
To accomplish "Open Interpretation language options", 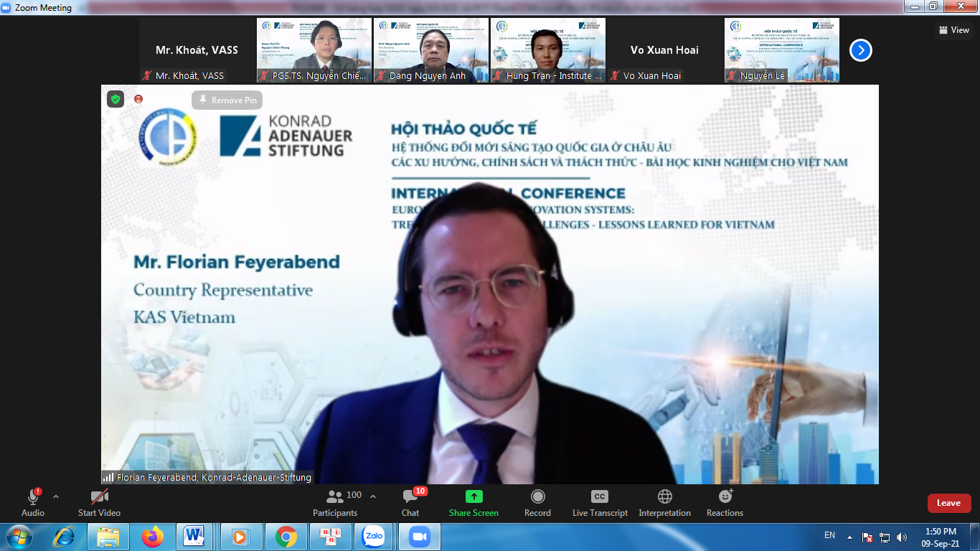I will (x=664, y=502).
